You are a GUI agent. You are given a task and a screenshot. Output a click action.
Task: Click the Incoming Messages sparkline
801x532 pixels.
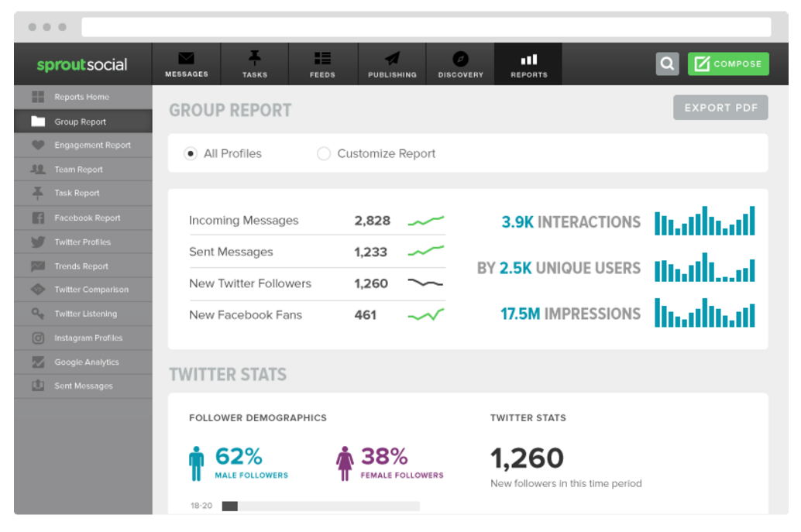pos(426,221)
